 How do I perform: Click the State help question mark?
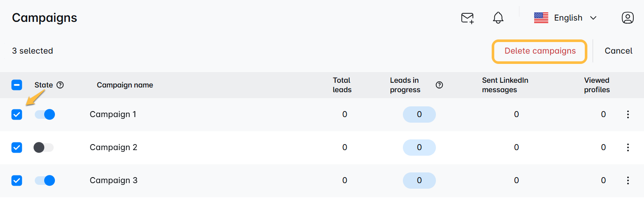[x=60, y=85]
